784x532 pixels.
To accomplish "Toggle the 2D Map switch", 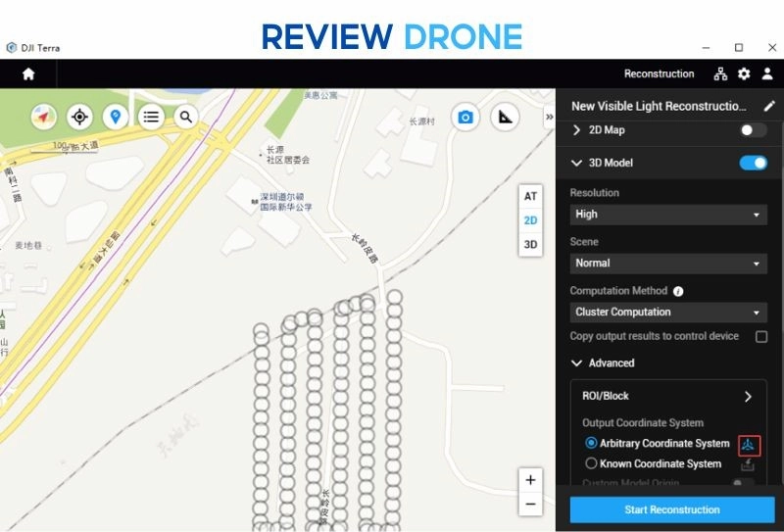I will [753, 130].
